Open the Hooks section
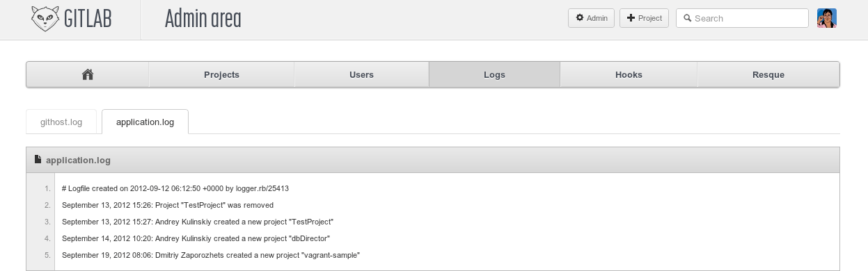This screenshot has width=868, height=271. point(629,74)
